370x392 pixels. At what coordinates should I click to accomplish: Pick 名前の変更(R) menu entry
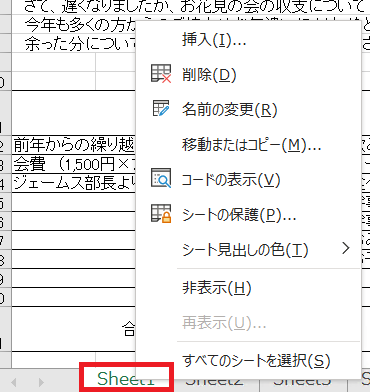248,109
